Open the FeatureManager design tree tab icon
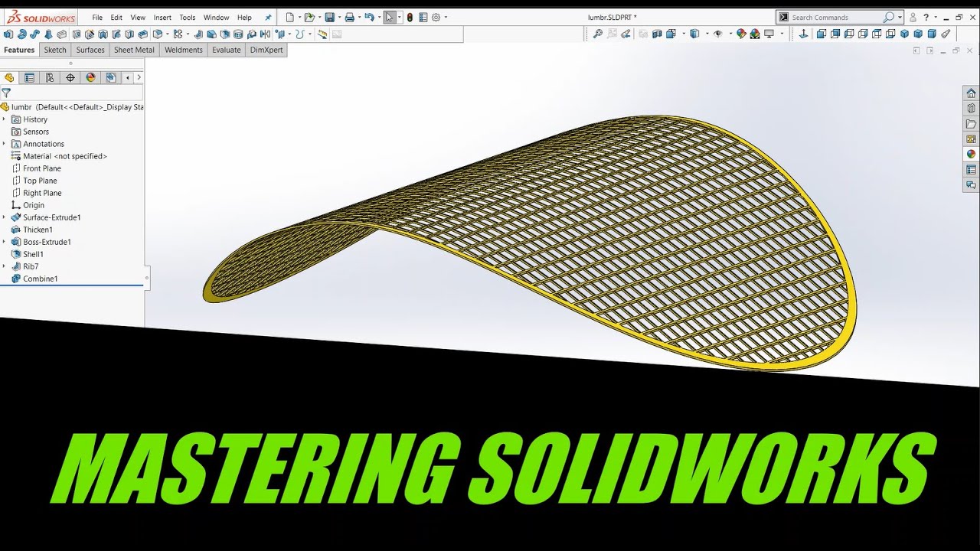The width and height of the screenshot is (980, 551). pos(9,77)
